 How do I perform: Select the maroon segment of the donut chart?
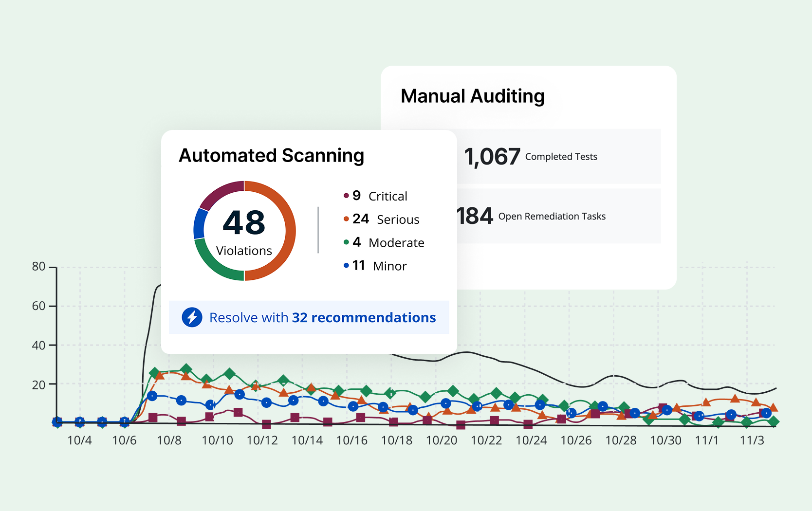[x=219, y=193]
